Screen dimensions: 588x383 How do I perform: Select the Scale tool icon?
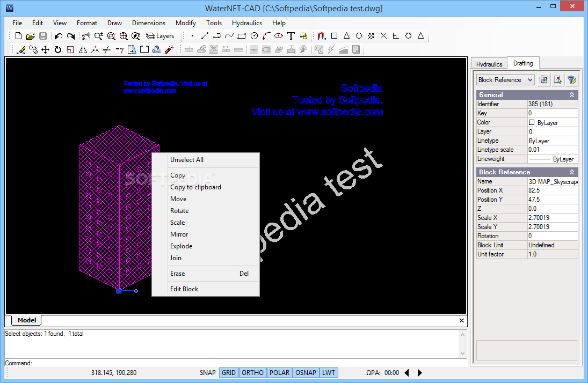(x=70, y=49)
